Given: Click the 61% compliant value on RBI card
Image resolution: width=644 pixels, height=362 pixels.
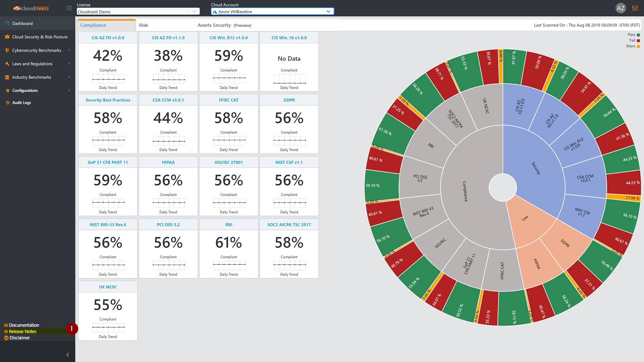Looking at the screenshot, I should coord(229,242).
